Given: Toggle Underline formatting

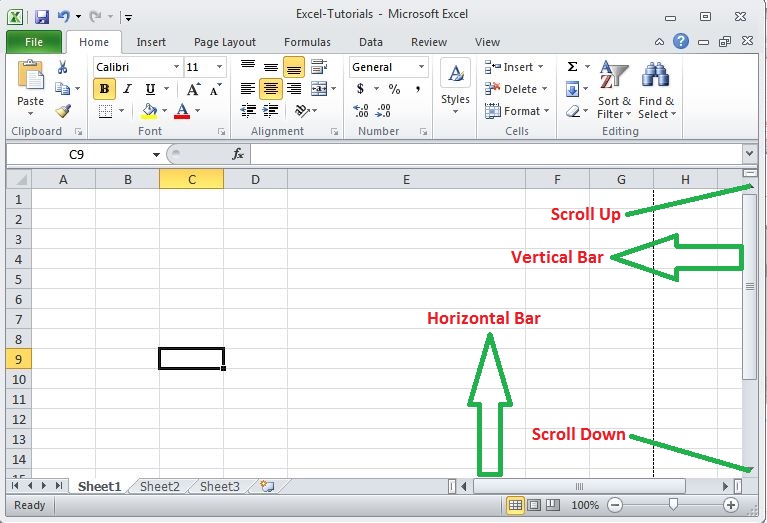Looking at the screenshot, I should (151, 89).
